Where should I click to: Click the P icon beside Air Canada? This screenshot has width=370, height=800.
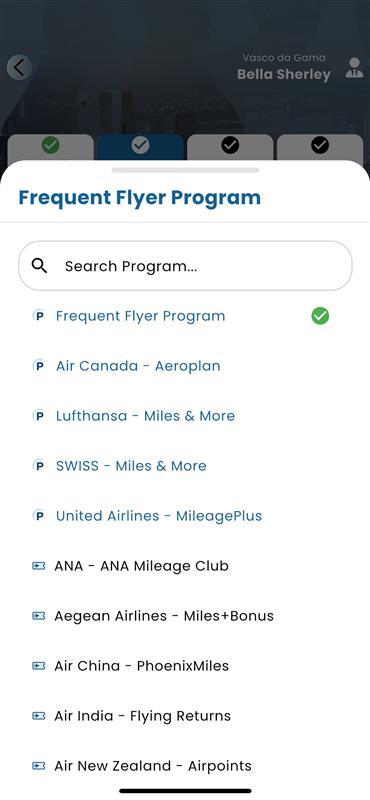click(x=38, y=366)
